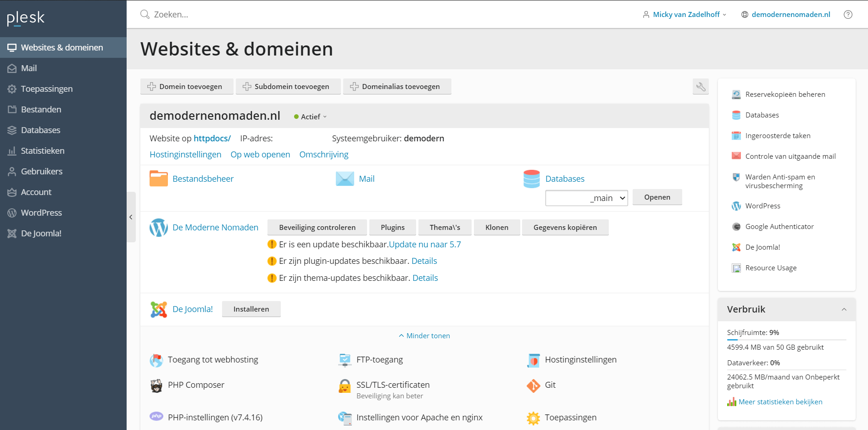The height and width of the screenshot is (430, 868).
Task: Collapse the Verbruik panel
Action: tap(844, 309)
